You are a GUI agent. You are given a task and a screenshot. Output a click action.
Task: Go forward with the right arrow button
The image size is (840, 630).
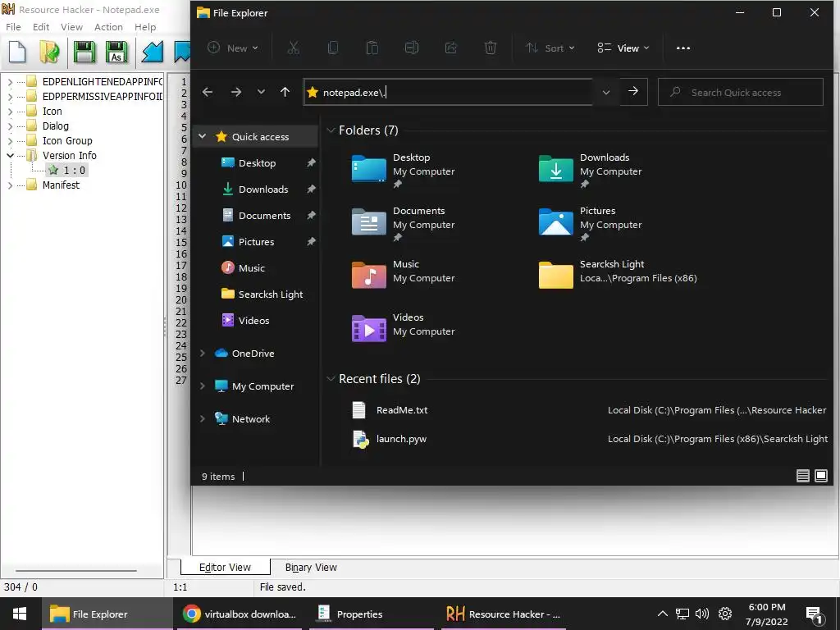(235, 92)
